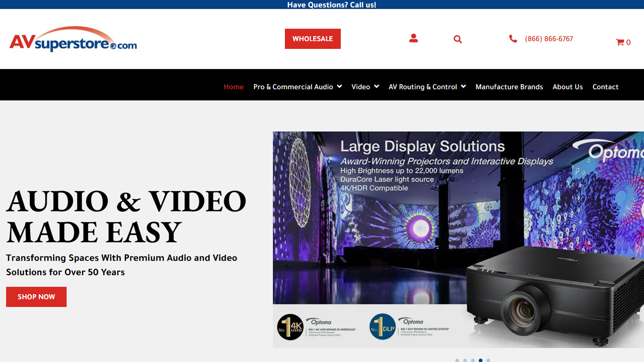Click the red phone handset icon
Image resolution: width=644 pixels, height=362 pixels.
(513, 39)
